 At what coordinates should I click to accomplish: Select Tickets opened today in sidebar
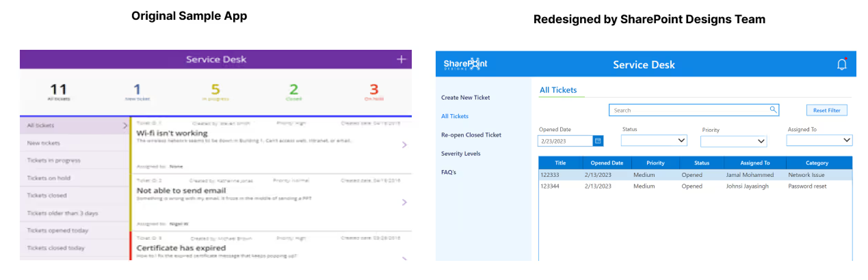[75, 231]
